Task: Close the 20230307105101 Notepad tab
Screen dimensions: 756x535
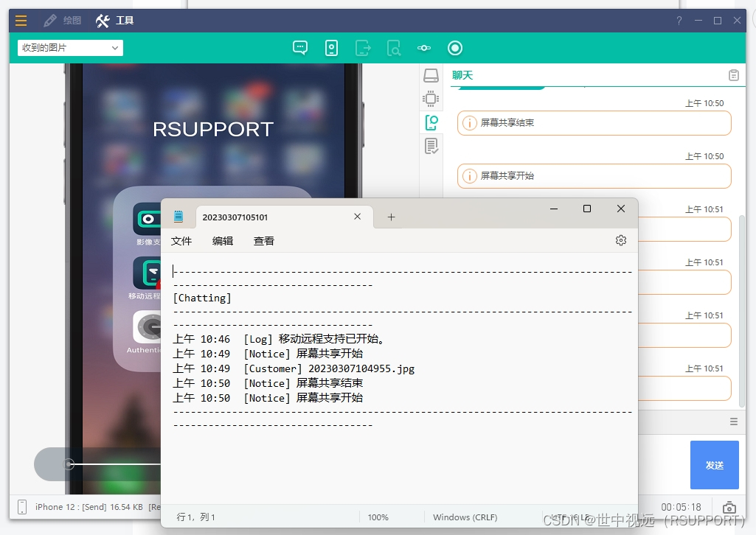Action: click(x=357, y=217)
